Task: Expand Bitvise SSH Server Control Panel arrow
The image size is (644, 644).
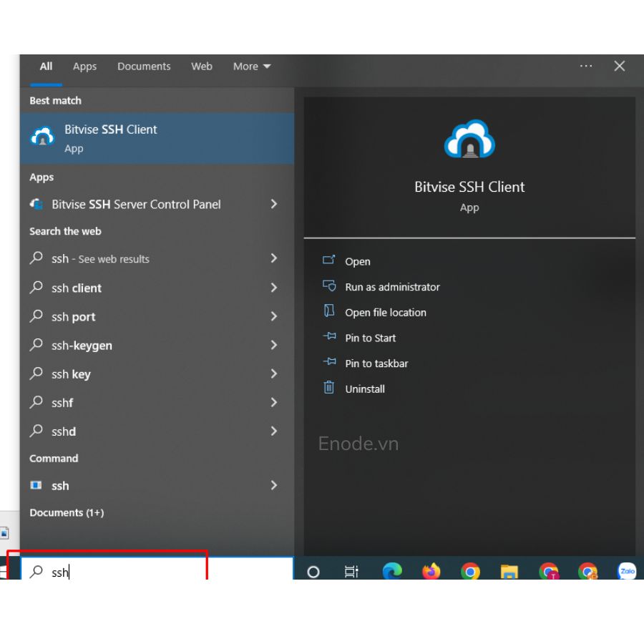Action: (x=273, y=204)
